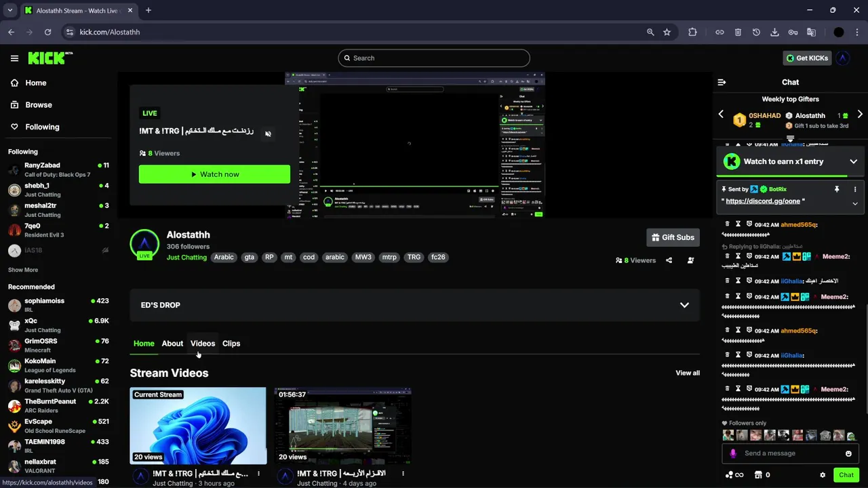
Task: Expand the ED'S DROP section
Action: (x=414, y=305)
